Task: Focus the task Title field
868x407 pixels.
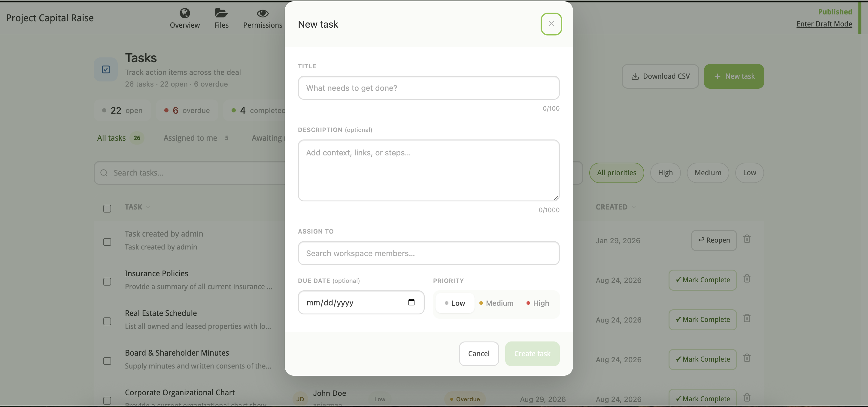Action: [429, 88]
